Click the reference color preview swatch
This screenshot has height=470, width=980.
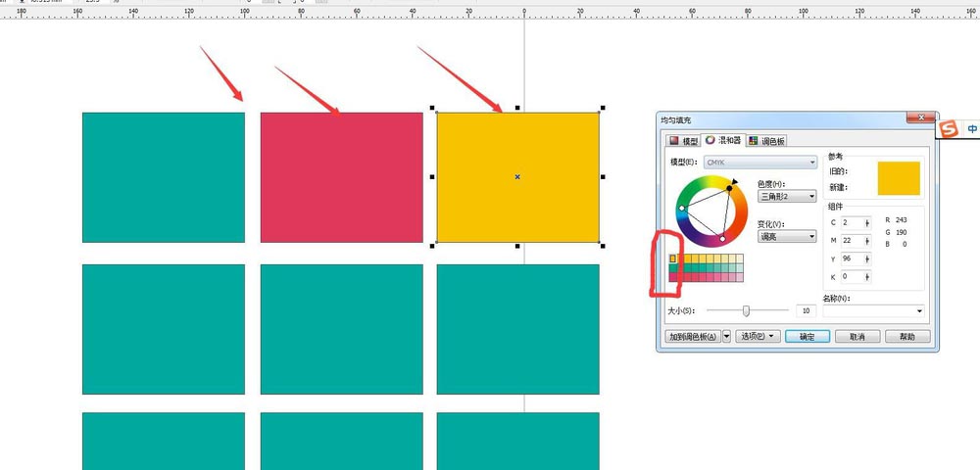tap(899, 178)
